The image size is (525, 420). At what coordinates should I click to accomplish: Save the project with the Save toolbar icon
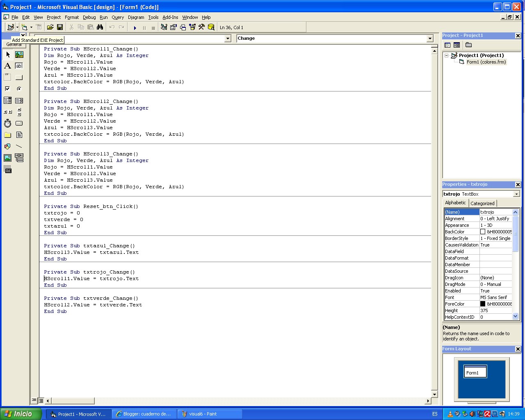(60, 27)
